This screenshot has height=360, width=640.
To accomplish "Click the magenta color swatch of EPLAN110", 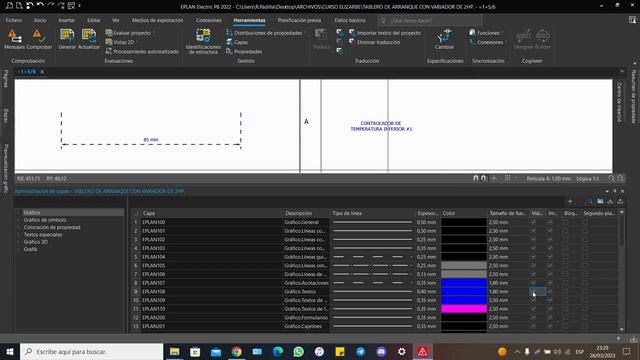I will click(464, 309).
